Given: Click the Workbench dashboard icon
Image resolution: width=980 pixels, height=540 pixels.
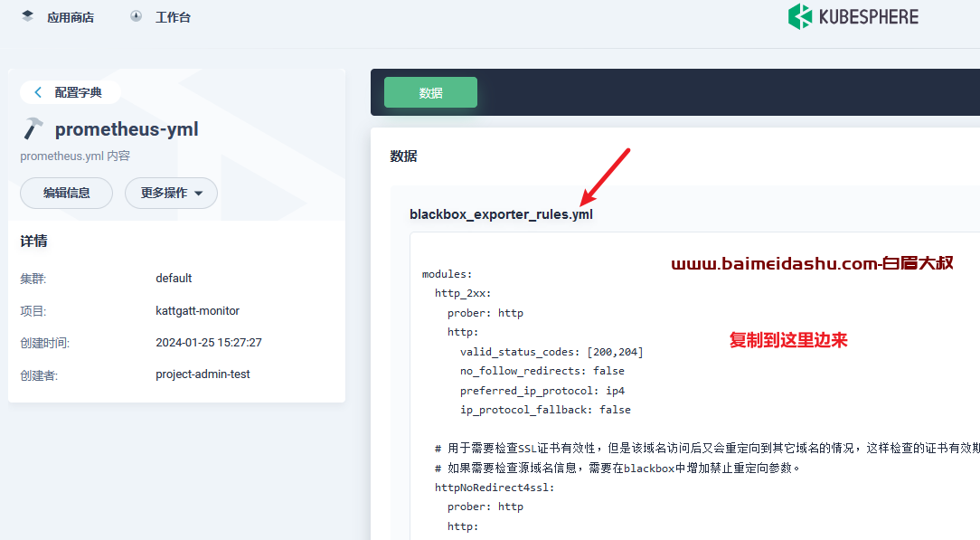Looking at the screenshot, I should point(136,16).
